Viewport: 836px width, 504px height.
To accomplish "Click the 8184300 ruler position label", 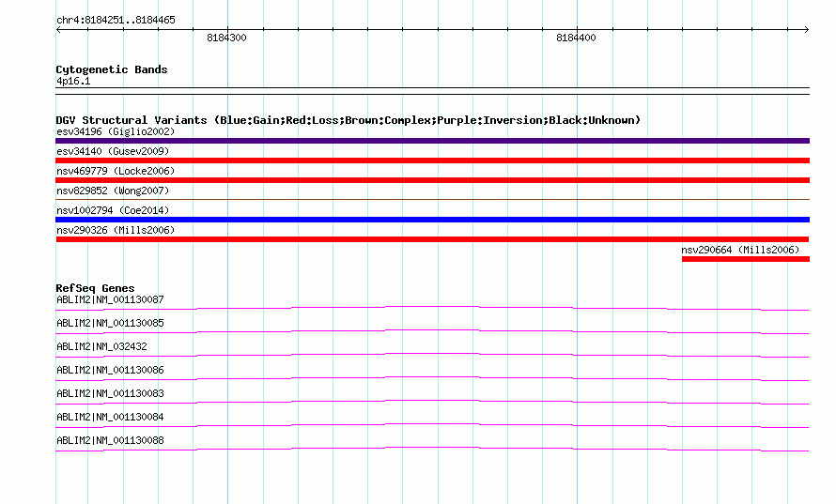I will 226,38.
